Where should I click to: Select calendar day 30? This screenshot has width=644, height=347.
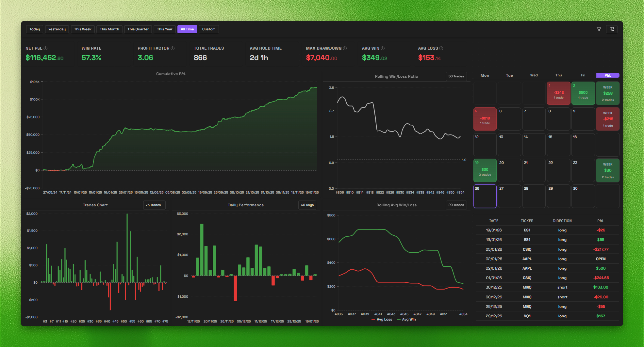pyautogui.click(x=583, y=196)
